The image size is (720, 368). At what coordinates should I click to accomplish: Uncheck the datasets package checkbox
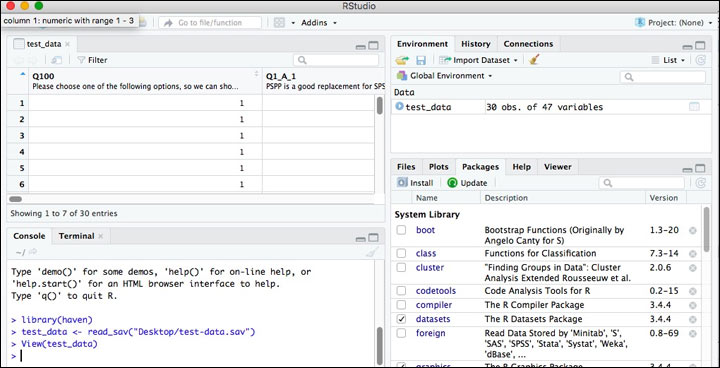click(401, 319)
